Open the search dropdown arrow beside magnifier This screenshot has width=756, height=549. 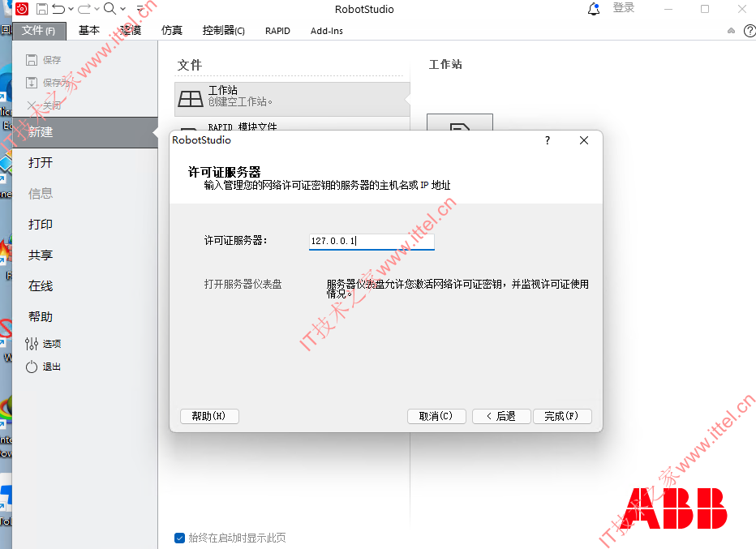pos(122,9)
